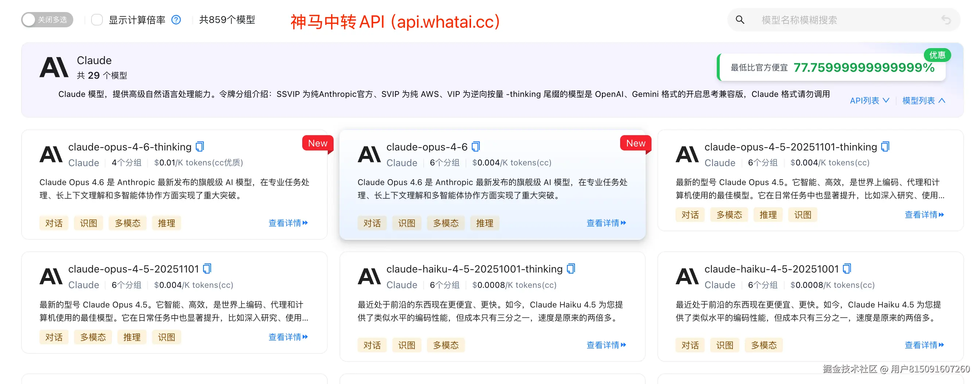
Task: View details of claude-haiku-4-5-20251001
Action: [924, 345]
